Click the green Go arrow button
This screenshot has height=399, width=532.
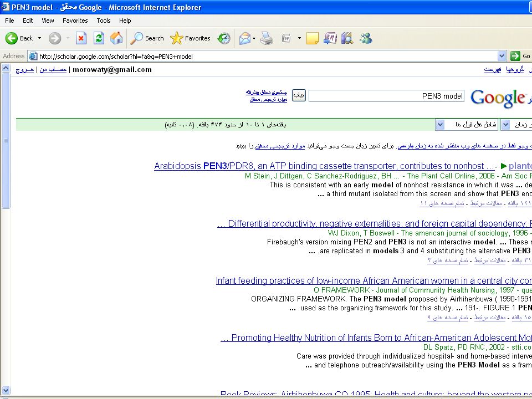[515, 56]
